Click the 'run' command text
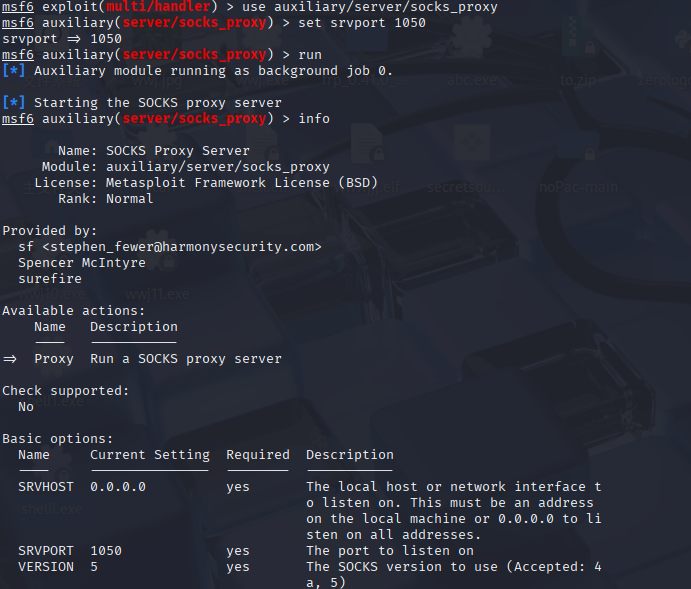Viewport: 691px width, 589px height. click(310, 55)
